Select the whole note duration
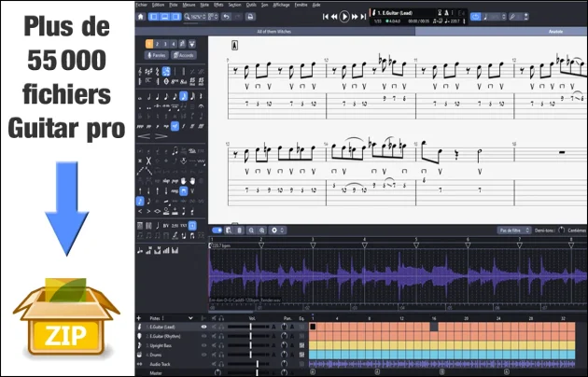 point(140,97)
